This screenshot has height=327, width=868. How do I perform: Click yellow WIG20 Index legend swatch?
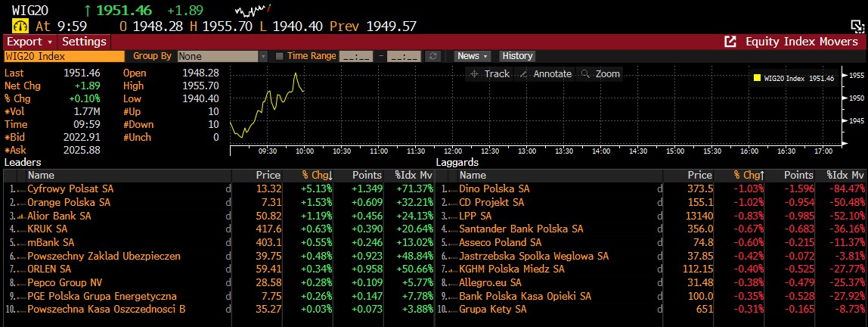757,78
